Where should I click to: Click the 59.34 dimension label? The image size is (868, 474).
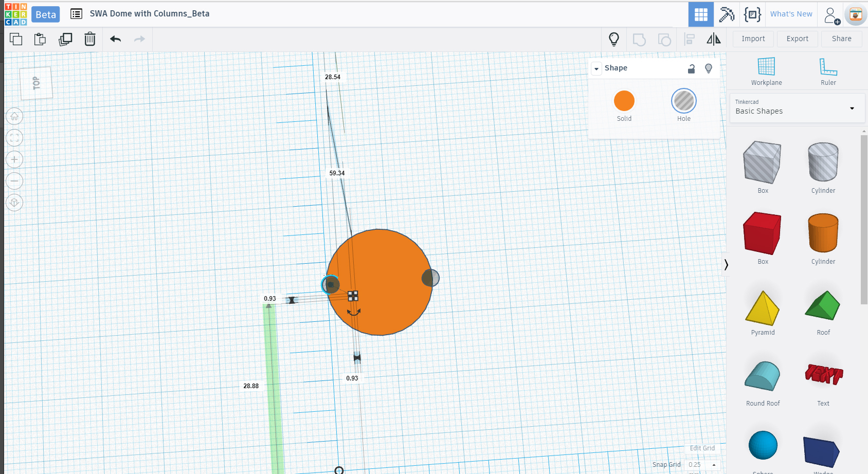337,173
